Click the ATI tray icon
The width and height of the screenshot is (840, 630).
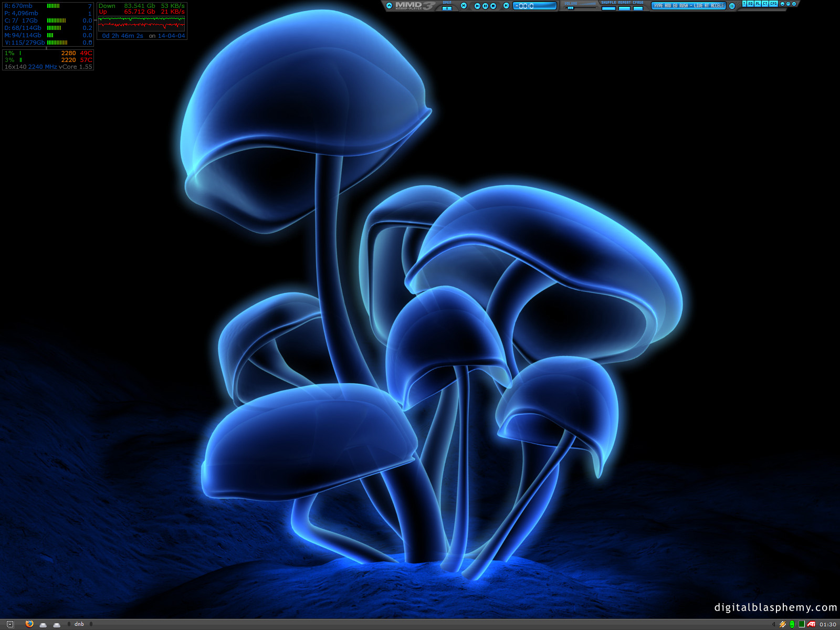811,624
